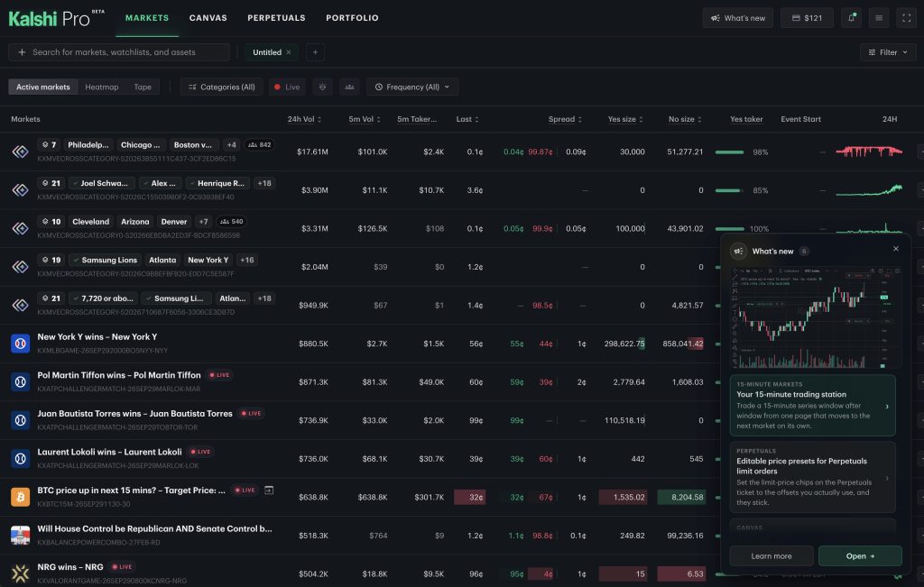The image size is (924, 587).
Task: Add a new watchlist tab with the plus icon
Action: pyautogui.click(x=315, y=52)
